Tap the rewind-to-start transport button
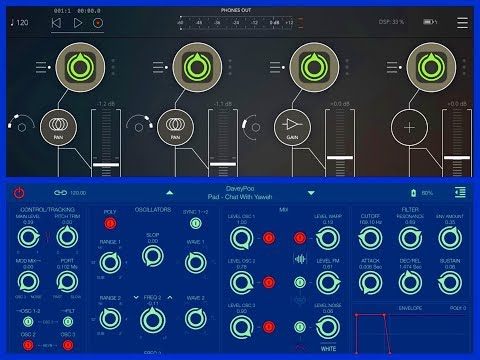This screenshot has width=480, height=360. click(56, 23)
